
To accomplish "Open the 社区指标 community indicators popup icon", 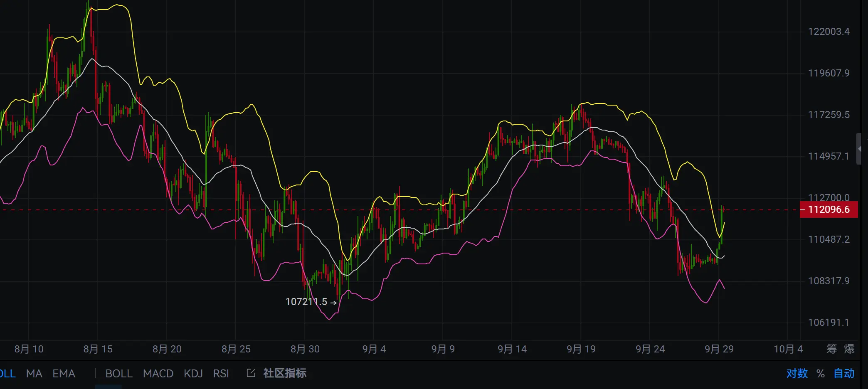I will coord(251,373).
